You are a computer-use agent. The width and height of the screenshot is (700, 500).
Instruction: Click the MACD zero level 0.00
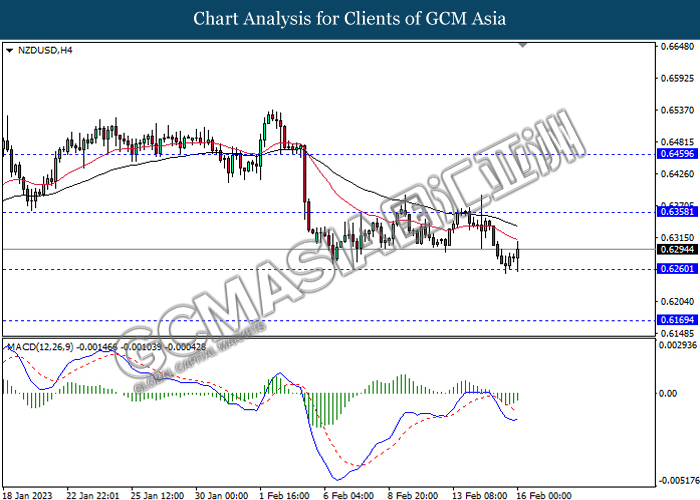[668, 393]
